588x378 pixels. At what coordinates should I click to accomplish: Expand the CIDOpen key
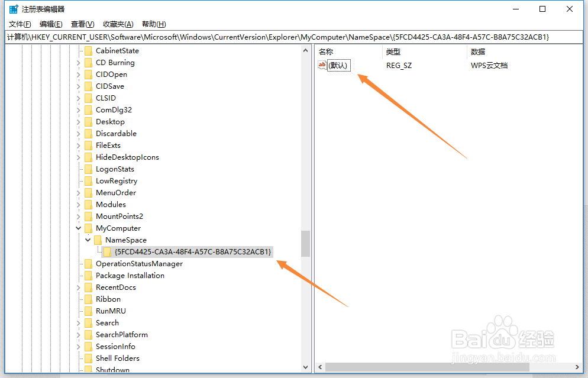point(78,75)
